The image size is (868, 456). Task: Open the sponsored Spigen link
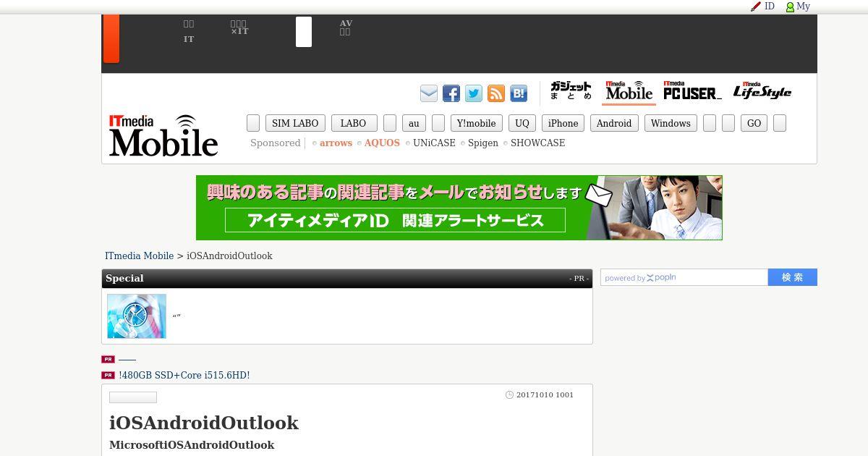[483, 143]
